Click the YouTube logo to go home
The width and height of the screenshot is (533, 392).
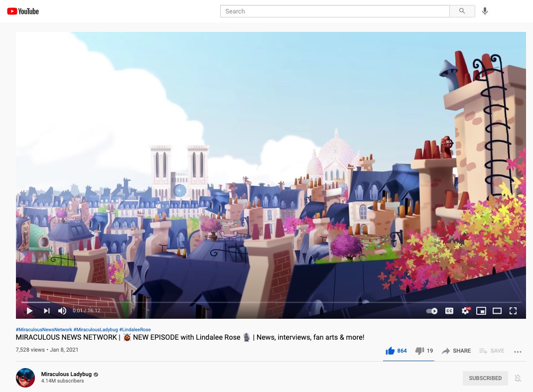(23, 10)
